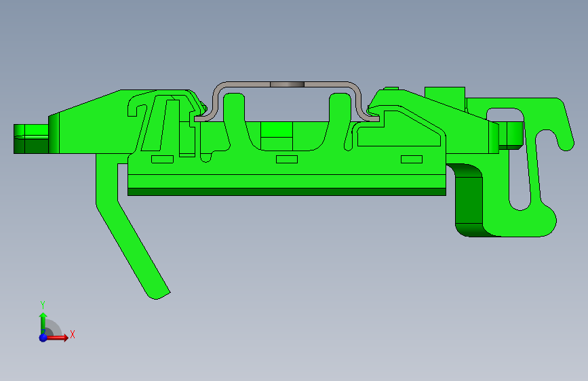Select the dark segment at the gray clip's top center
The height and width of the screenshot is (381, 588).
click(x=287, y=84)
